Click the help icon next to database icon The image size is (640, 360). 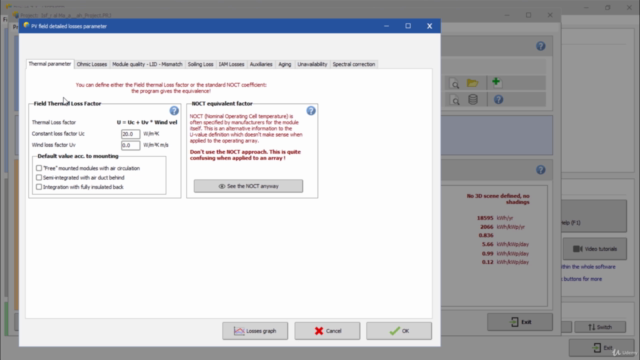[498, 100]
